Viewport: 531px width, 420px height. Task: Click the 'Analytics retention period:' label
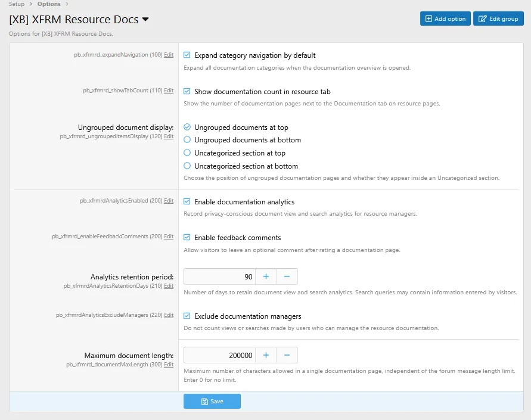(x=132, y=277)
